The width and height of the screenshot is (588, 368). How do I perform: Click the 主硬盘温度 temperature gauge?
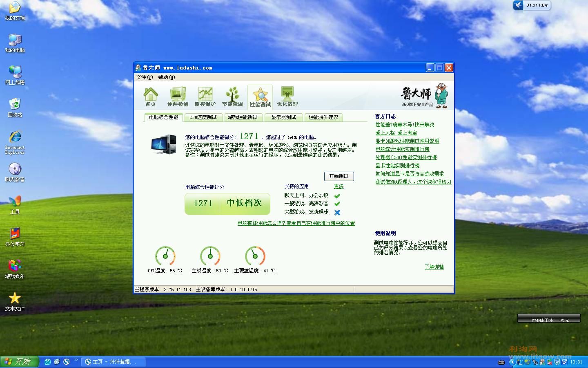click(255, 256)
